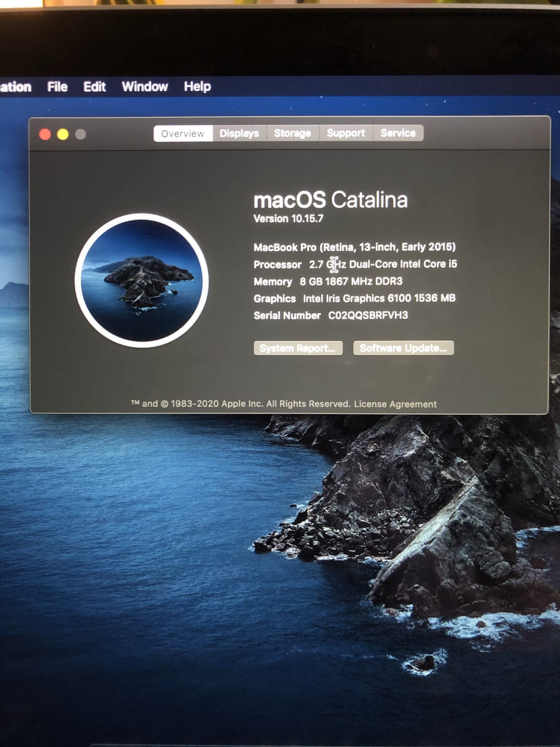This screenshot has height=747, width=560.
Task: Click the Memory 8 GB line
Action: [328, 281]
